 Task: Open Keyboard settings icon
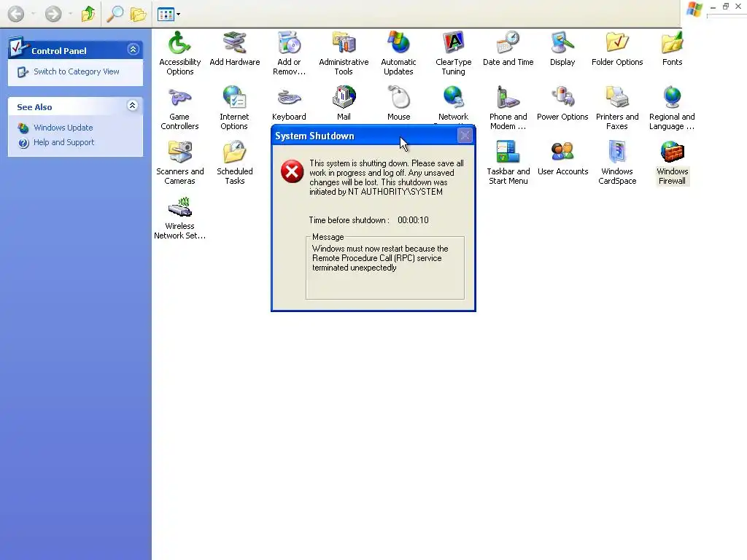point(289,104)
